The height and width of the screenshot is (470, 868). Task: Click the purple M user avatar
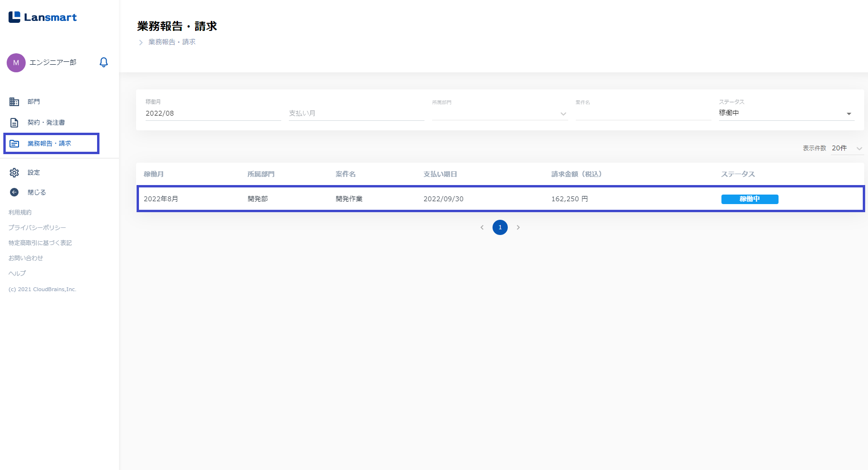click(x=16, y=63)
